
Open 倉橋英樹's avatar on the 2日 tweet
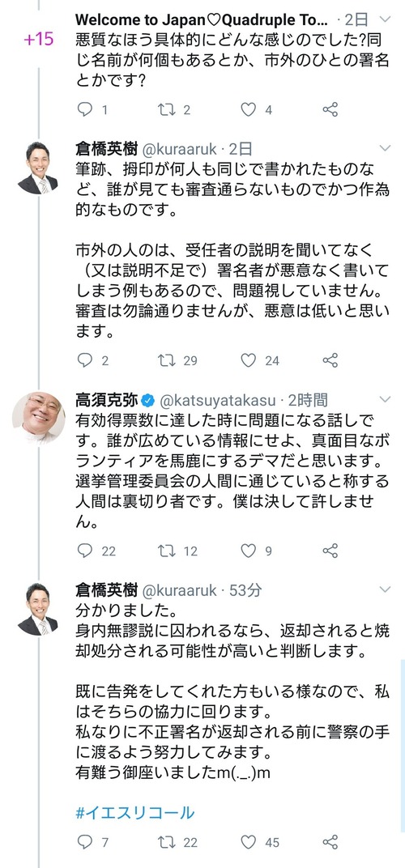click(38, 168)
